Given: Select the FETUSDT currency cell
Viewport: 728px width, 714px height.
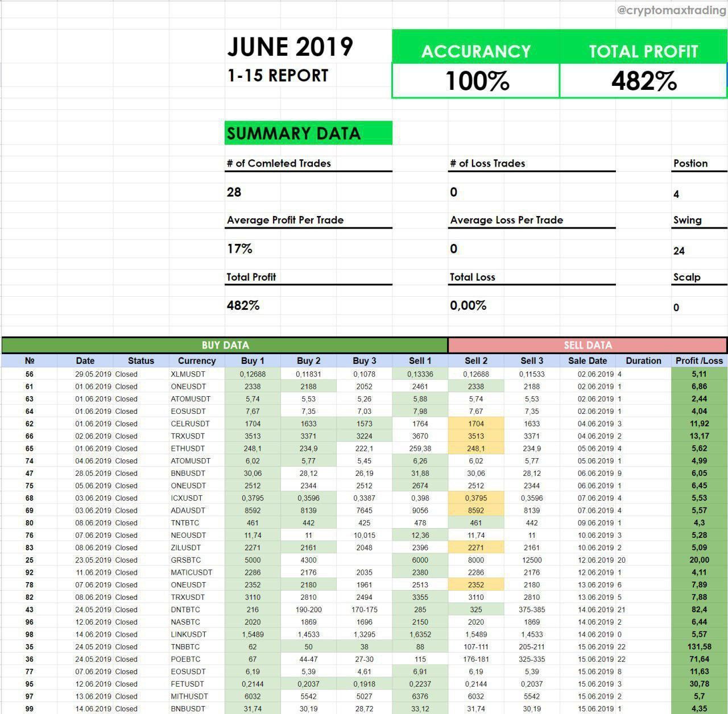Looking at the screenshot, I should pos(197,684).
